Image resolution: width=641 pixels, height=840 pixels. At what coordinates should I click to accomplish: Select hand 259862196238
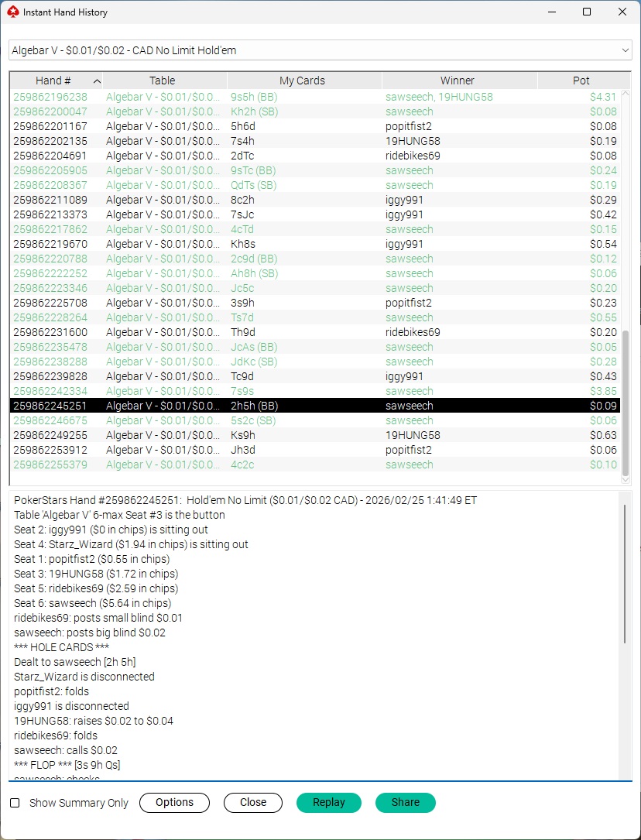pos(315,97)
